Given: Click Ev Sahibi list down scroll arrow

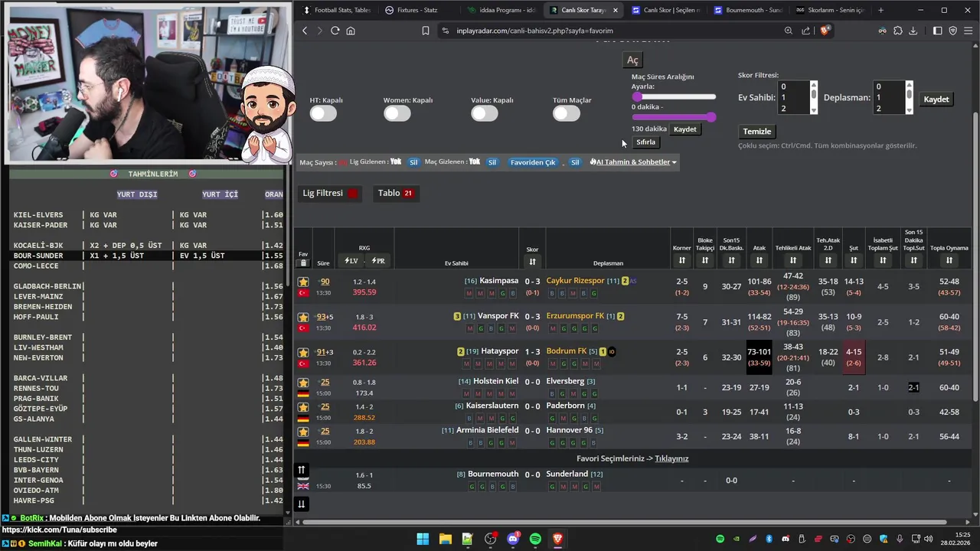Looking at the screenshot, I should [813, 110].
